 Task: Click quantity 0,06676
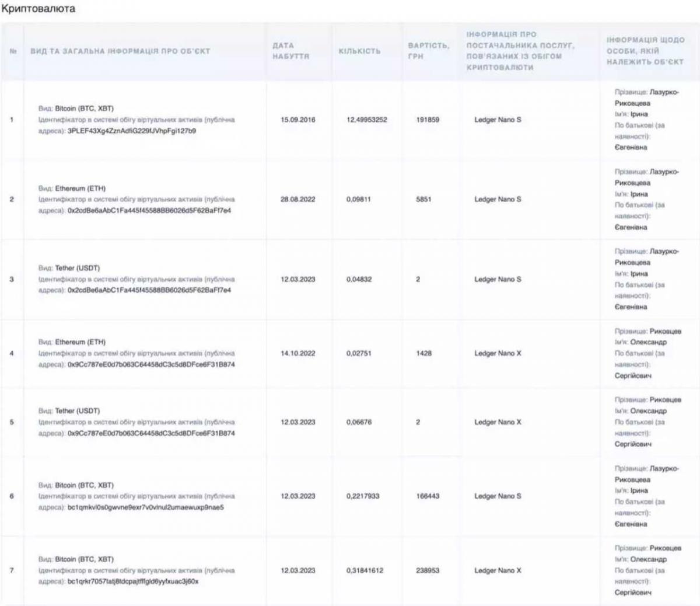click(x=359, y=422)
